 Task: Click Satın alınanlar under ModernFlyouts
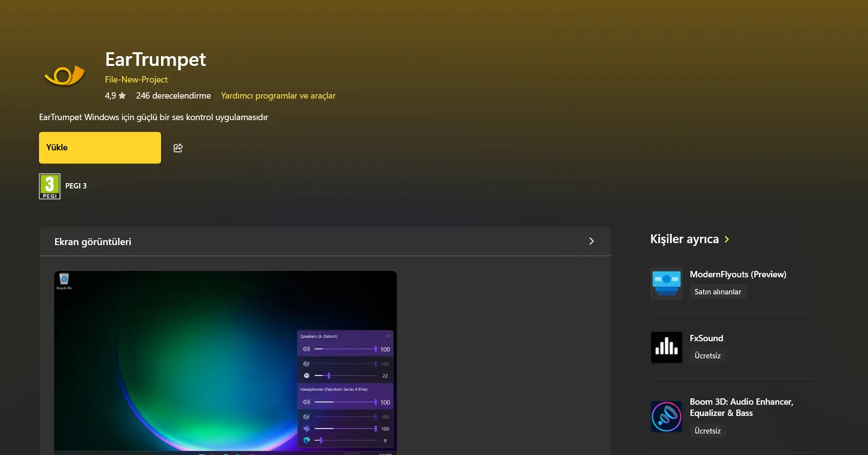point(718,292)
